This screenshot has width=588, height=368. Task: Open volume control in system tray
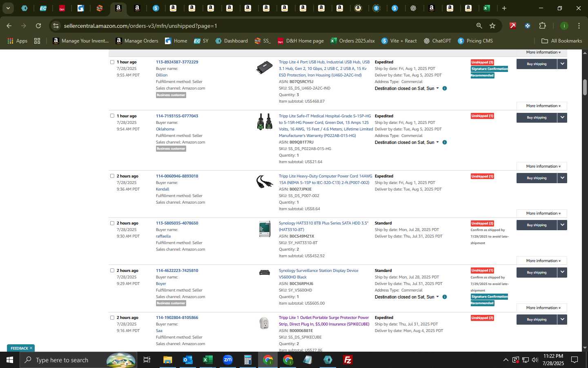tap(535, 360)
